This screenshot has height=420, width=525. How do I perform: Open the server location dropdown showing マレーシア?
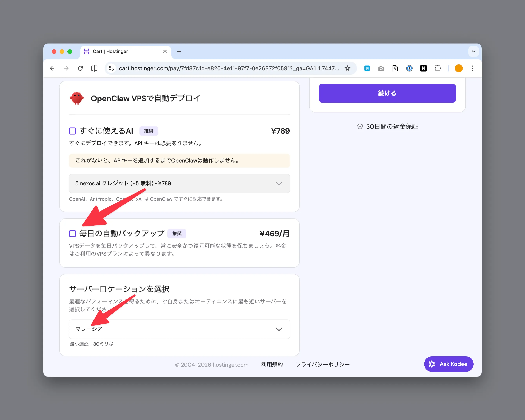(279, 329)
